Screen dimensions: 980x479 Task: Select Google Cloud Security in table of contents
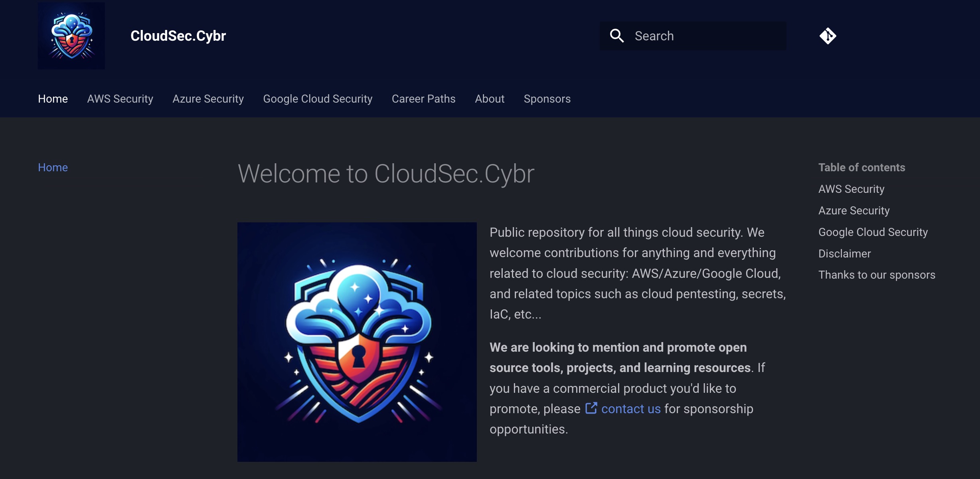[873, 232]
